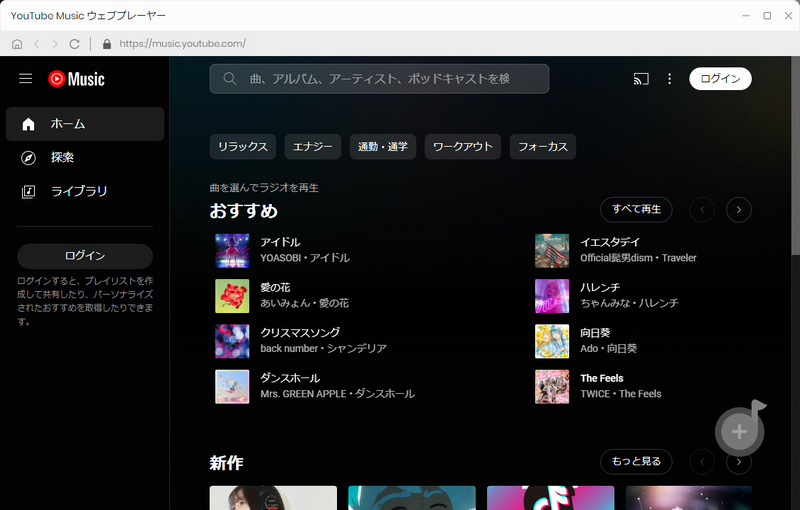Image resolution: width=800 pixels, height=510 pixels.
Task: Open artist link TWICE・The Feels
Action: [620, 394]
